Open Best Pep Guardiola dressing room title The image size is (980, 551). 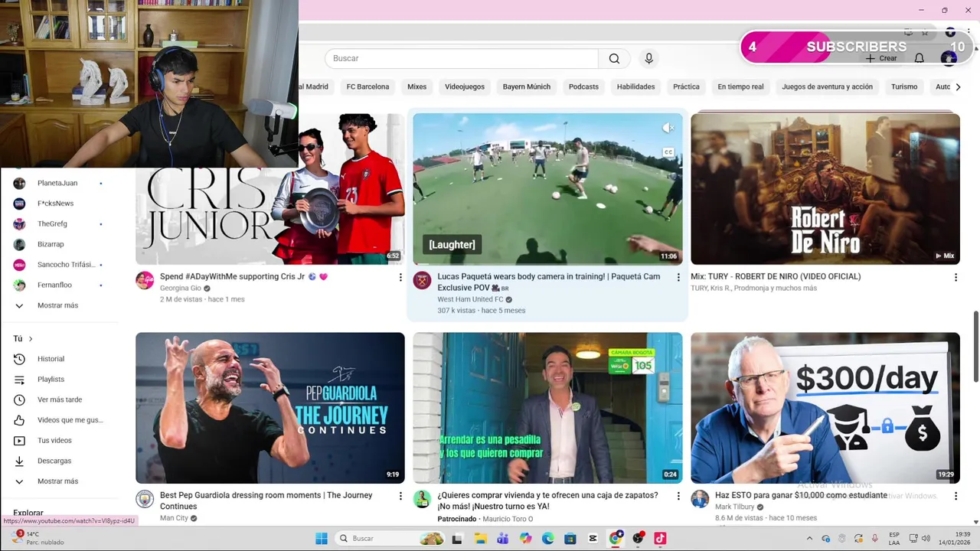pos(266,501)
